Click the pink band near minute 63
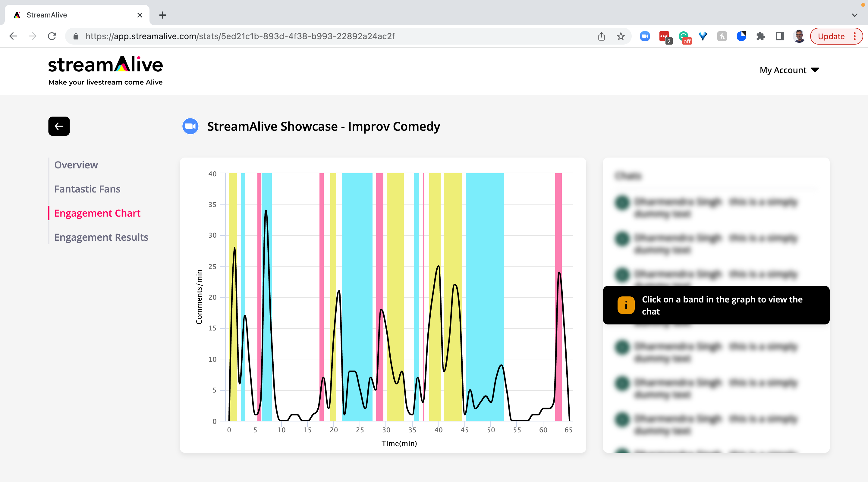The height and width of the screenshot is (482, 868). 558,297
